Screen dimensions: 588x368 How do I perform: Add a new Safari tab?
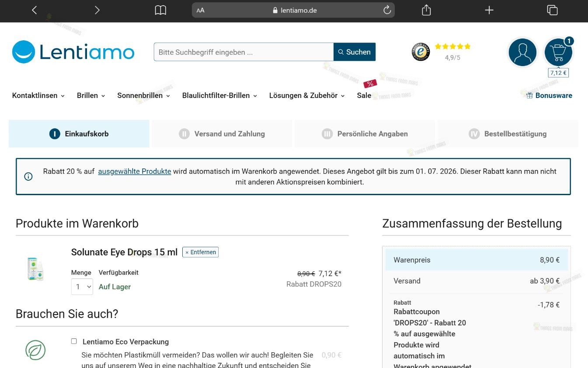click(x=489, y=10)
